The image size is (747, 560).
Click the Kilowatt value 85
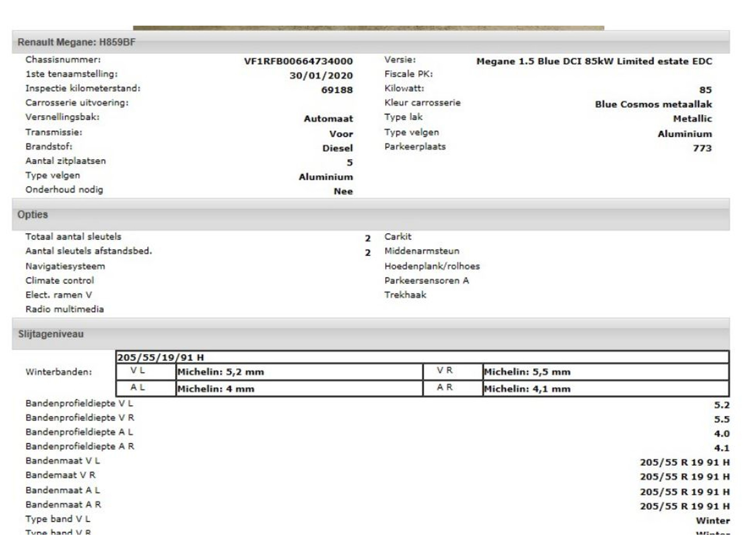tap(705, 90)
